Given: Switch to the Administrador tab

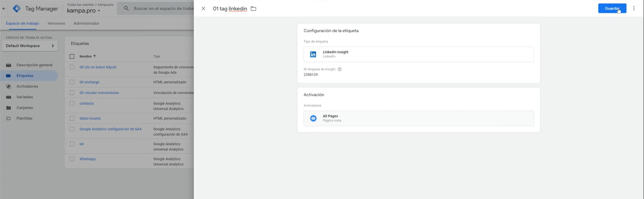Looking at the screenshot, I should point(86,23).
